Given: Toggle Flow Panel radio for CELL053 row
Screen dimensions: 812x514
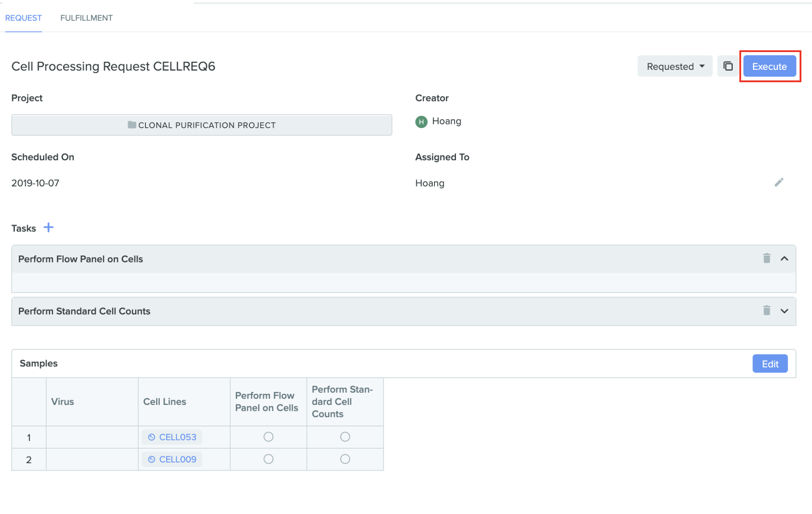Looking at the screenshot, I should [268, 437].
